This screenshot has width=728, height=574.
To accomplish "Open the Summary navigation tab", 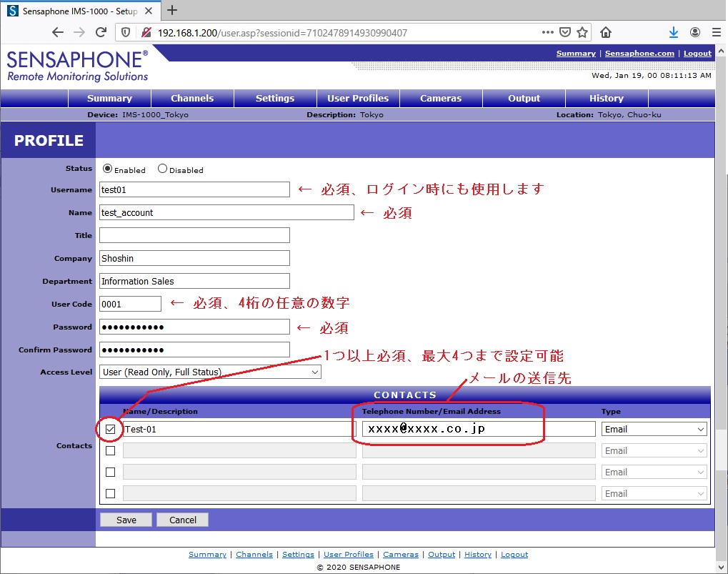I will point(109,99).
